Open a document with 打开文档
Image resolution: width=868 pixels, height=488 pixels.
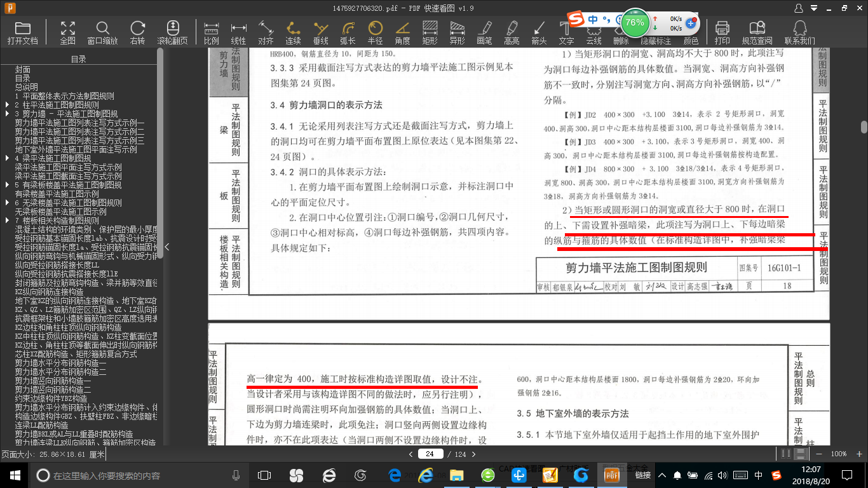tap(23, 32)
